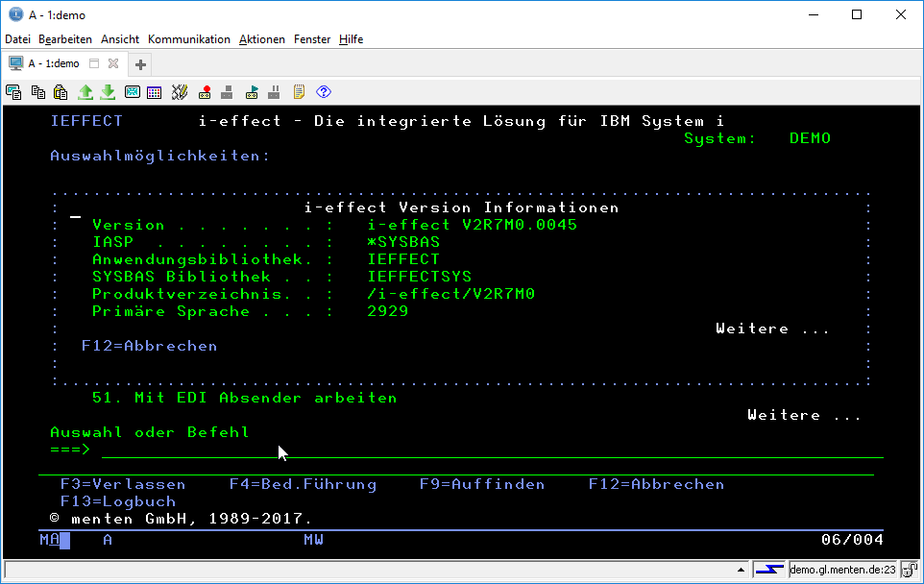Open the Hilfe menu
Screen dimensions: 924x584
coord(352,39)
